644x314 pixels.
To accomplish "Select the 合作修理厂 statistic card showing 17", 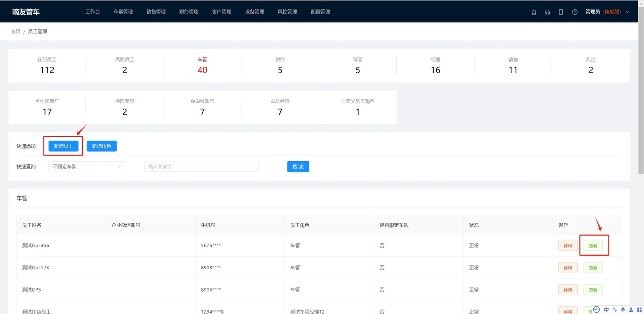I will 47,107.
